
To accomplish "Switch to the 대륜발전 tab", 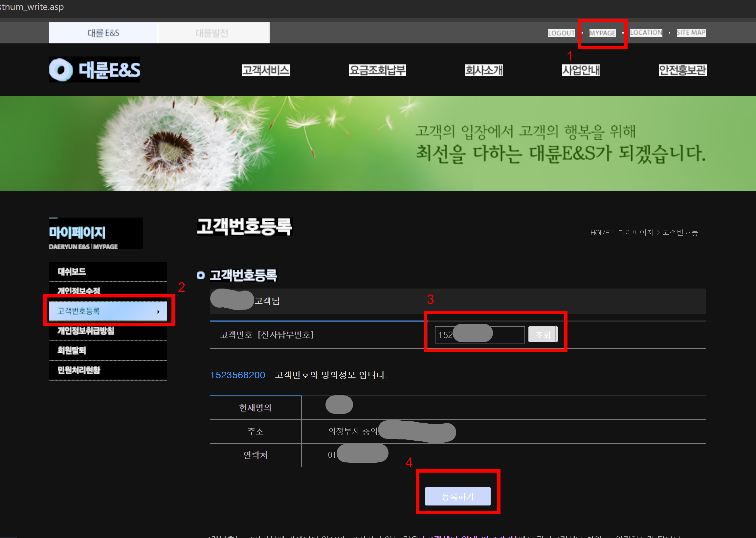I will (212, 33).
